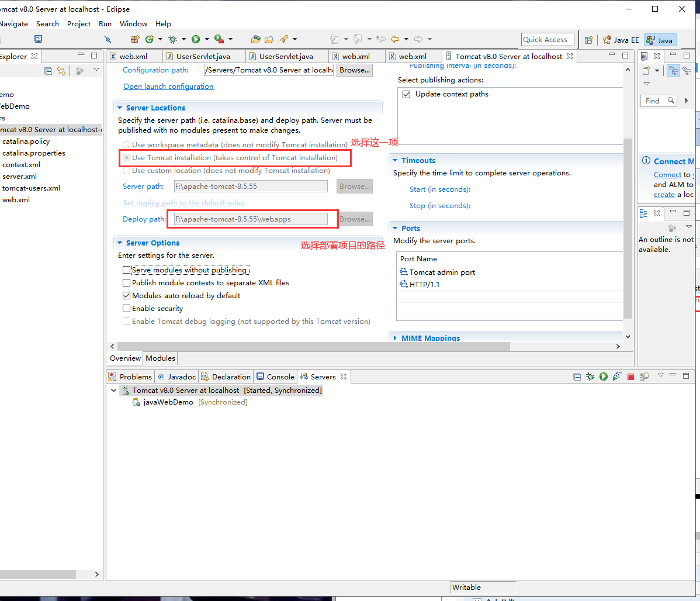Click the Start (in seconds) link
Viewport: 700px width, 601px height.
click(440, 189)
